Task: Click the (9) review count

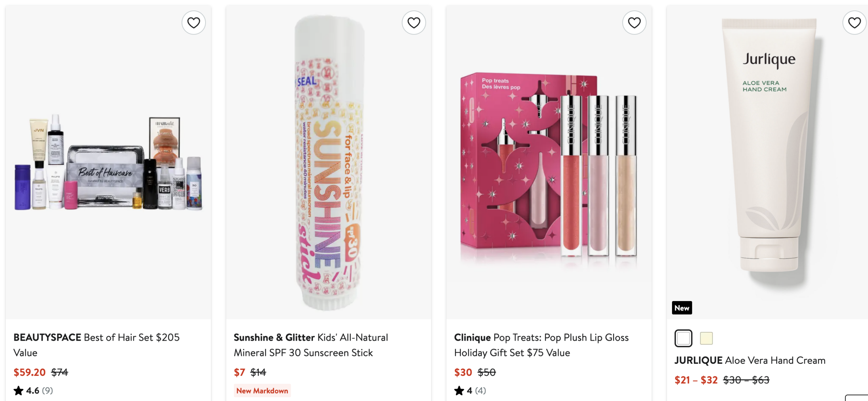Action: tap(47, 391)
